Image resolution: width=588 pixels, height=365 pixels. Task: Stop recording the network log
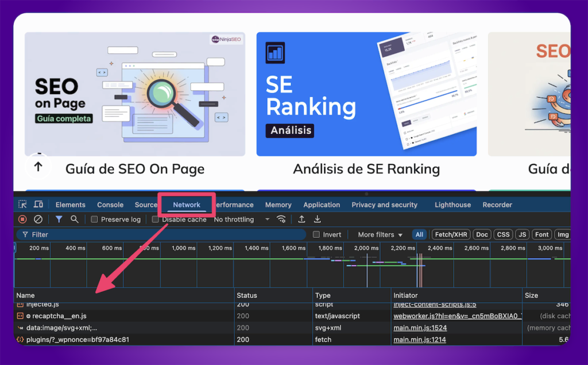click(22, 219)
